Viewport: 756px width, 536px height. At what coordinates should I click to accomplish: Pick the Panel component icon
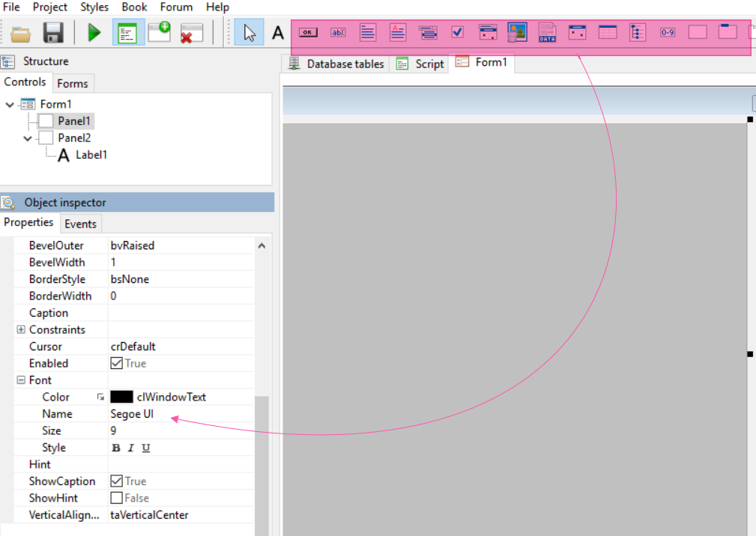[x=697, y=32]
